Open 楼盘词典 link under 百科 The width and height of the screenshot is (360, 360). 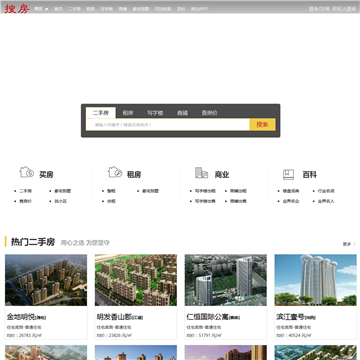tap(291, 191)
